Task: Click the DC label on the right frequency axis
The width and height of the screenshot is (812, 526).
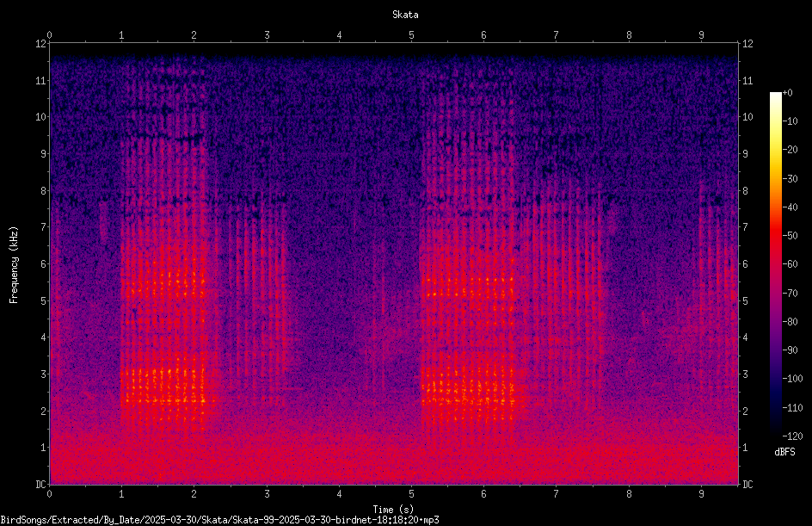Action: point(747,485)
